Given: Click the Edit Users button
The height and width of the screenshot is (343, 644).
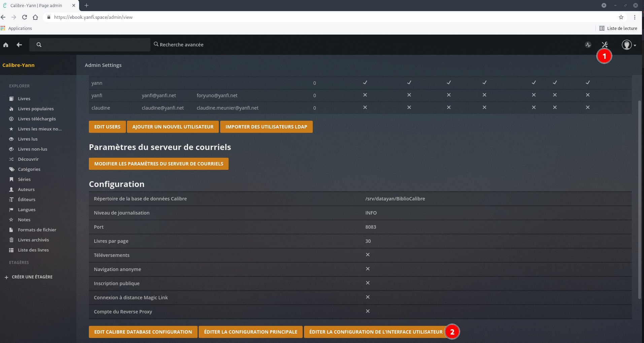Looking at the screenshot, I should (107, 127).
